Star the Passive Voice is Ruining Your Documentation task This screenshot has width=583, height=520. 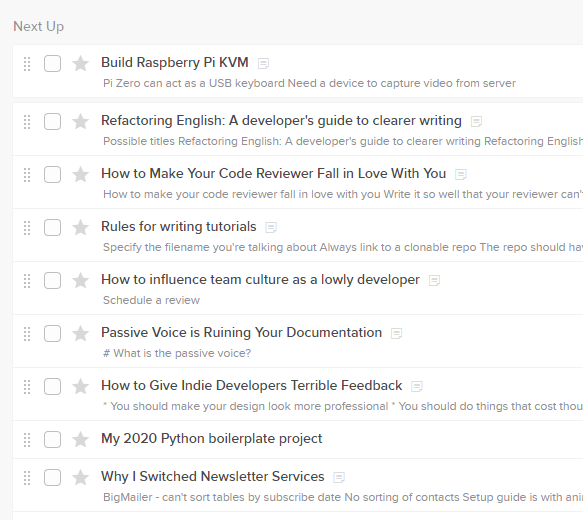(x=80, y=333)
